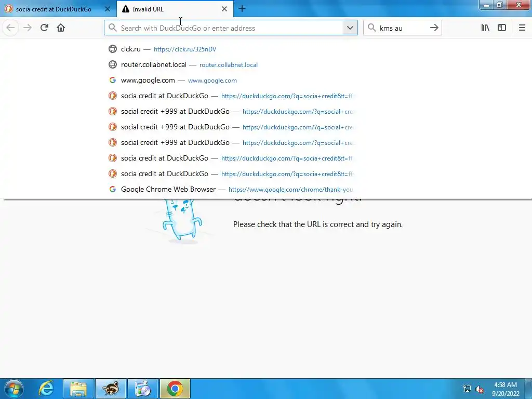Select www.google.com suggestion
The height and width of the screenshot is (399, 532).
231,80
